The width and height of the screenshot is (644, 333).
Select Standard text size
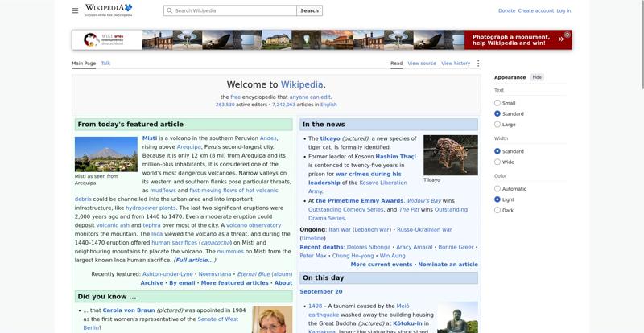(x=497, y=113)
